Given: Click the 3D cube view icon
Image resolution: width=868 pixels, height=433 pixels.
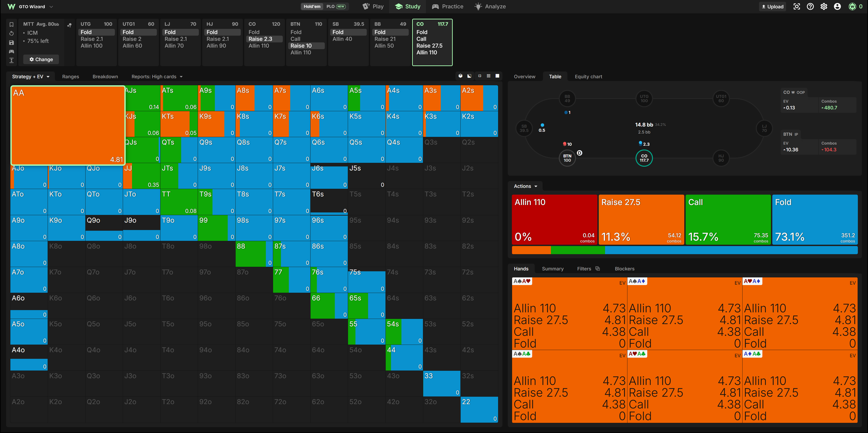Looking at the screenshot, I should tap(460, 76).
